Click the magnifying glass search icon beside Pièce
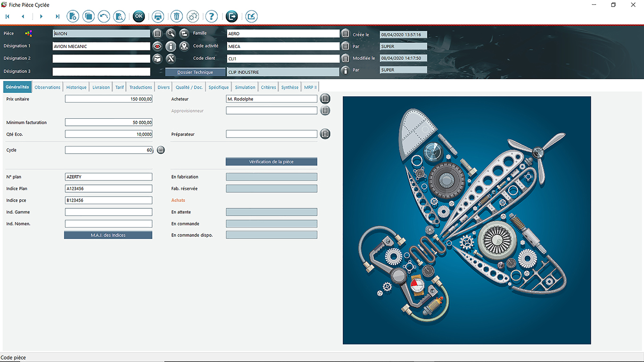The width and height of the screenshot is (644, 362). 171,33
